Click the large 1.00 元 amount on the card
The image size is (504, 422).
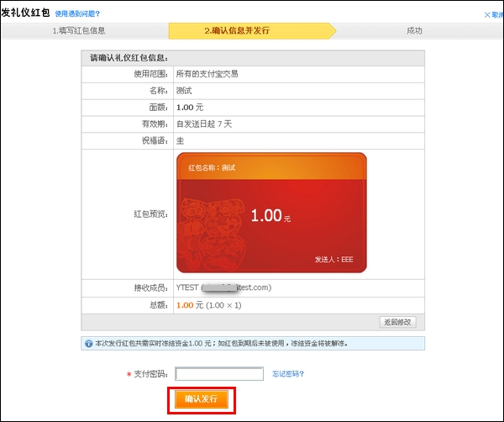click(x=270, y=216)
